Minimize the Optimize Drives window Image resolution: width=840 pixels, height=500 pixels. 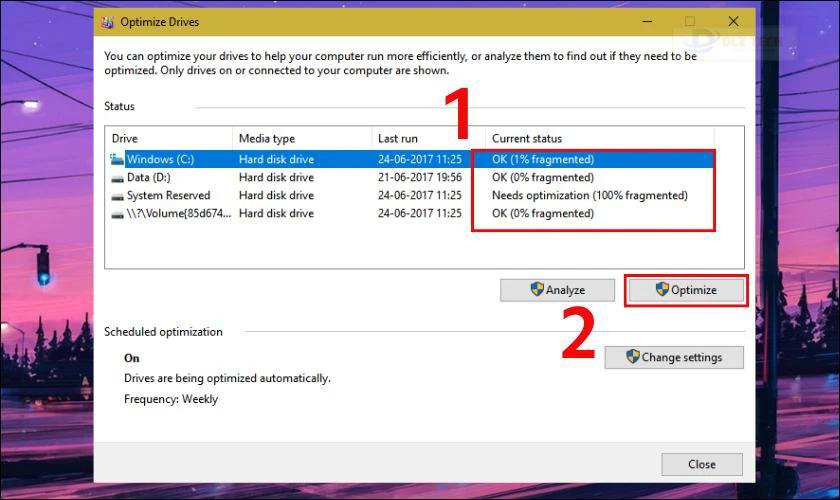pyautogui.click(x=647, y=22)
